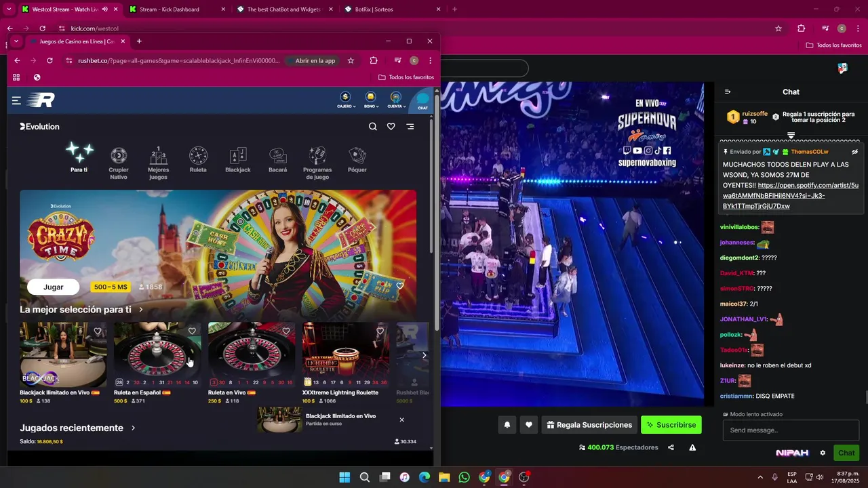This screenshot has height=488, width=868.
Task: Open Windows Start menu
Action: click(x=344, y=477)
